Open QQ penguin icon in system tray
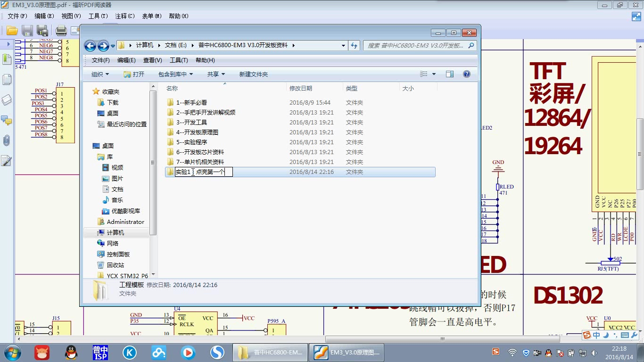This screenshot has height=362, width=644. pyautogui.click(x=548, y=353)
